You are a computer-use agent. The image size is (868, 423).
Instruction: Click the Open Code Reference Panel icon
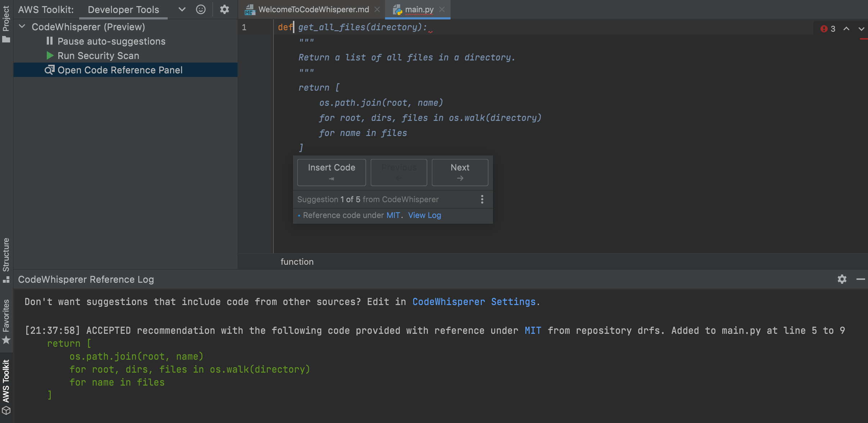(x=49, y=70)
